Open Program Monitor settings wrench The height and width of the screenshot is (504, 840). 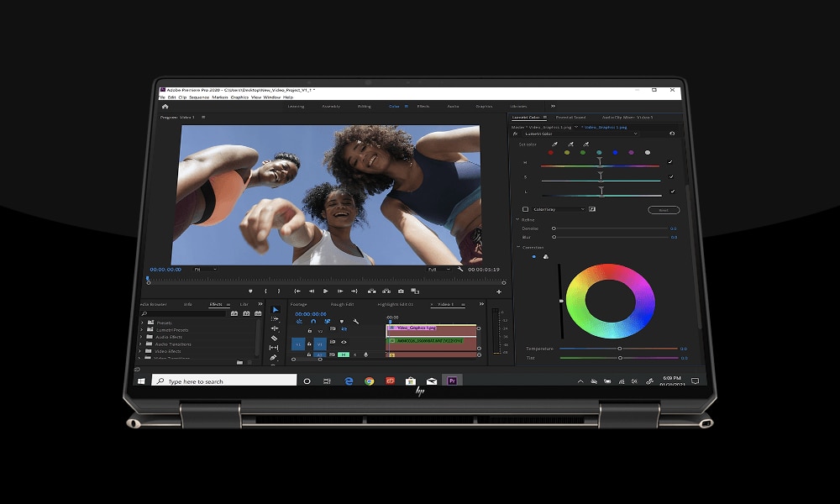[x=460, y=270]
